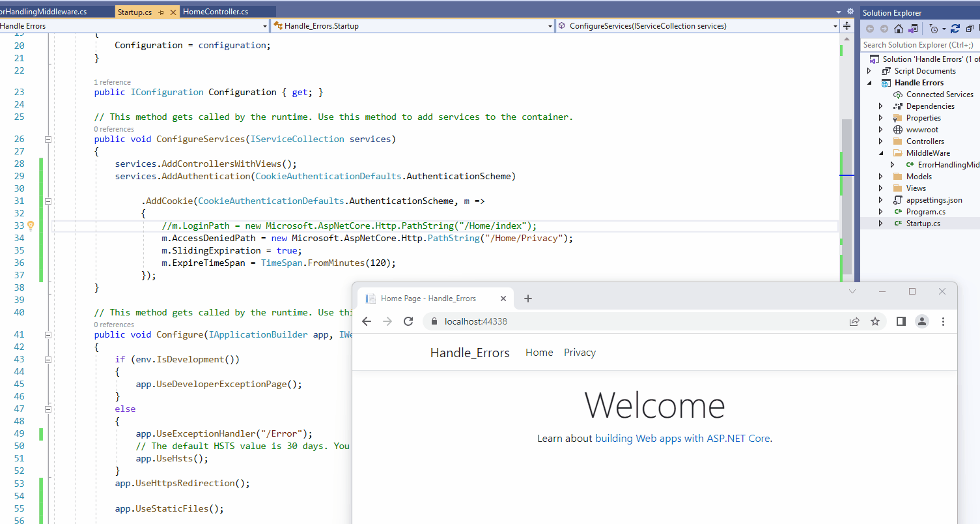This screenshot has width=980, height=524.
Task: Expand the Script Documents node
Action: coord(869,71)
